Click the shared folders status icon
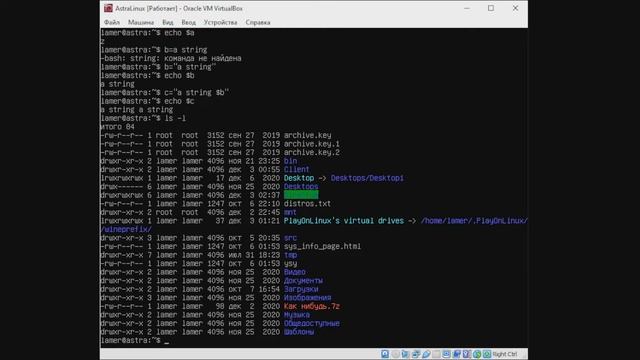 tap(436, 354)
